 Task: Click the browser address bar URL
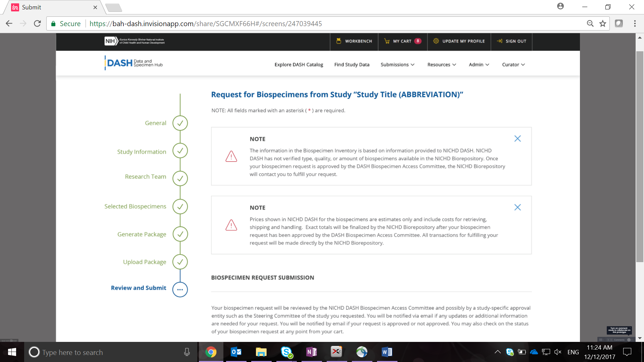[205, 23]
